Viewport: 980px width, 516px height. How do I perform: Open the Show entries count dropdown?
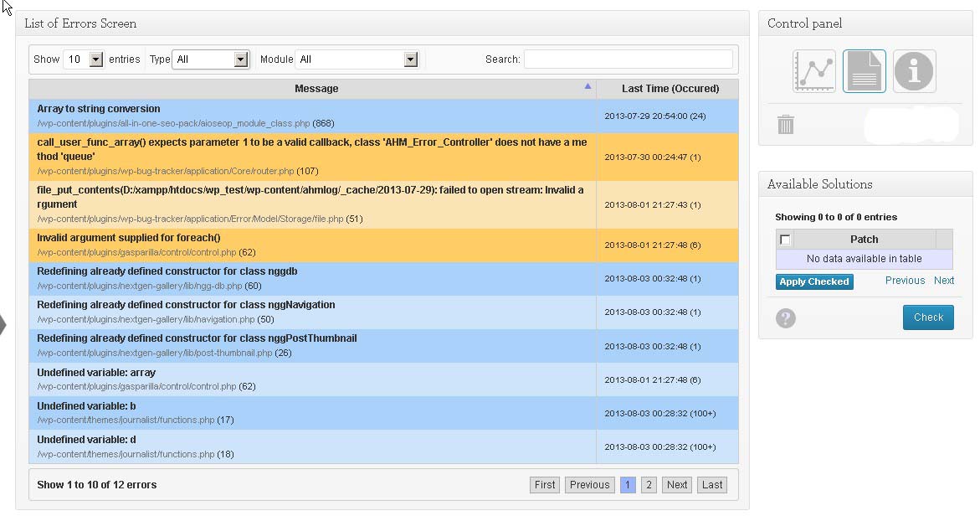coord(83,59)
